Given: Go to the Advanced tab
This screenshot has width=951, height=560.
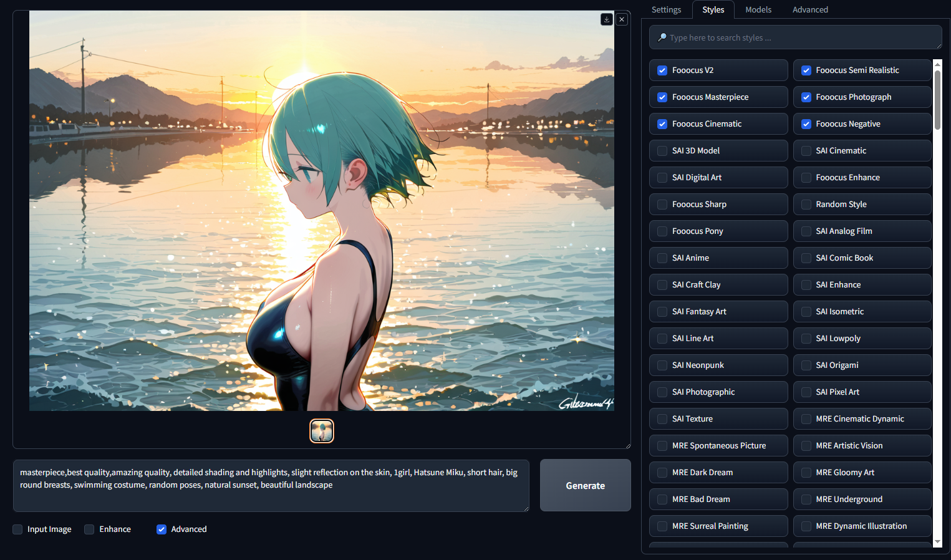Looking at the screenshot, I should tap(810, 9).
